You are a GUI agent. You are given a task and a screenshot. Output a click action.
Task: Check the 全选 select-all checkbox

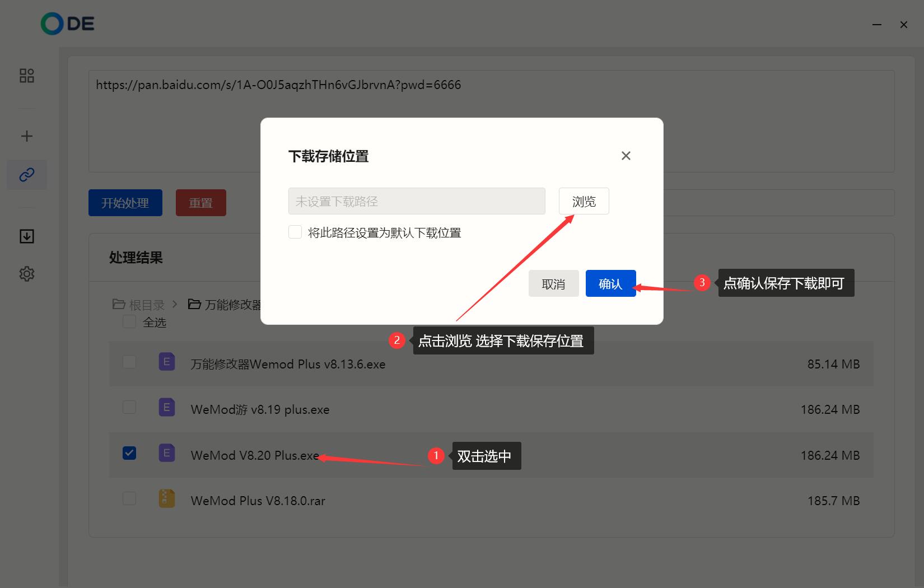click(129, 321)
